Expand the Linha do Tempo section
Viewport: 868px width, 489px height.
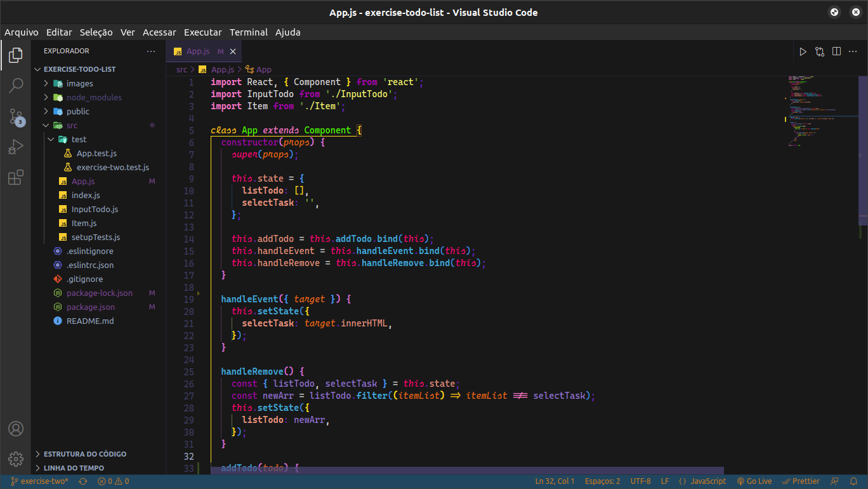point(97,468)
